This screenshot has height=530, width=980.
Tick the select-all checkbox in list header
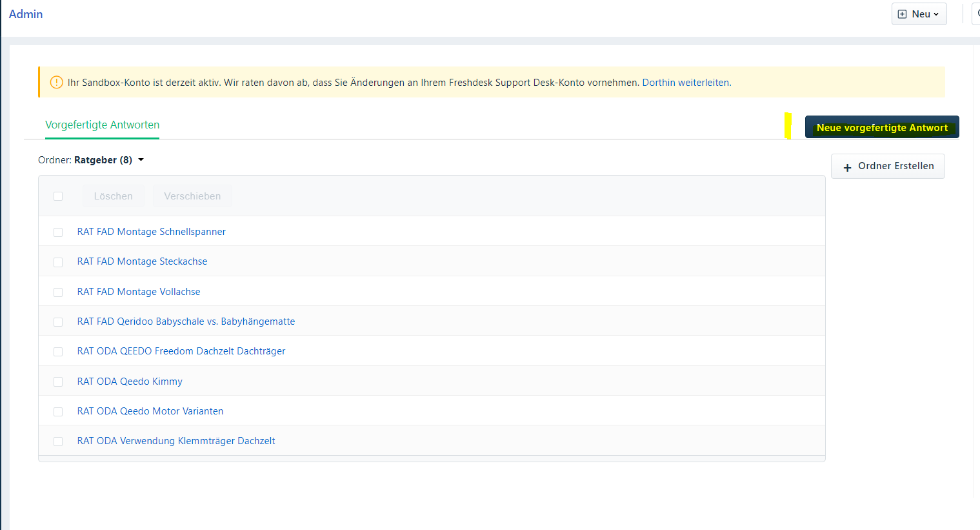point(58,196)
